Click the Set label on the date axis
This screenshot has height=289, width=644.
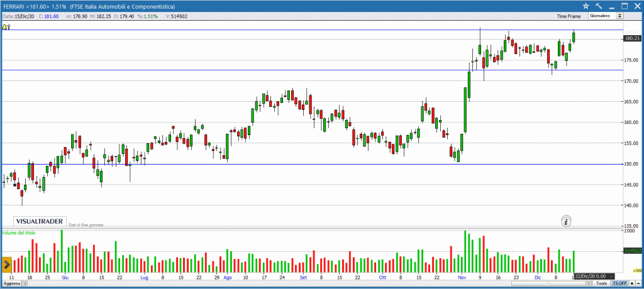(x=303, y=278)
